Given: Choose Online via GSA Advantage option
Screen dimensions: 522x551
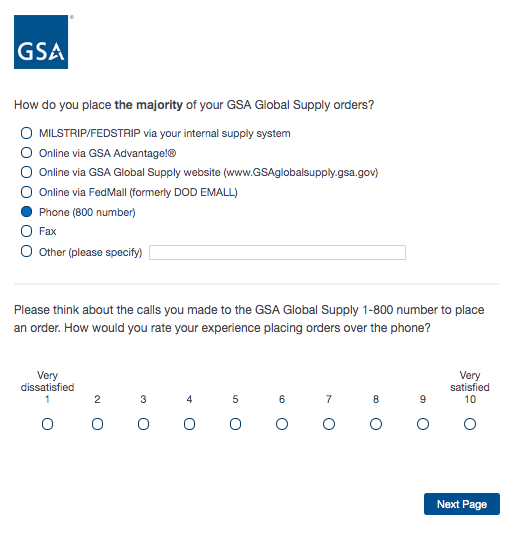Looking at the screenshot, I should [x=26, y=153].
